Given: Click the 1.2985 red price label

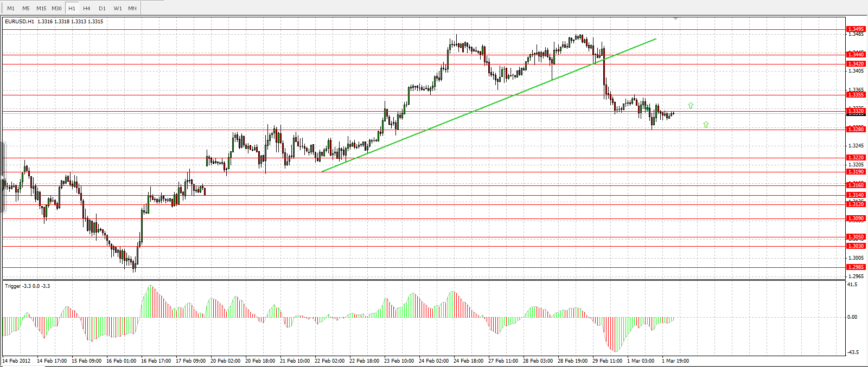Looking at the screenshot, I should pos(856,267).
